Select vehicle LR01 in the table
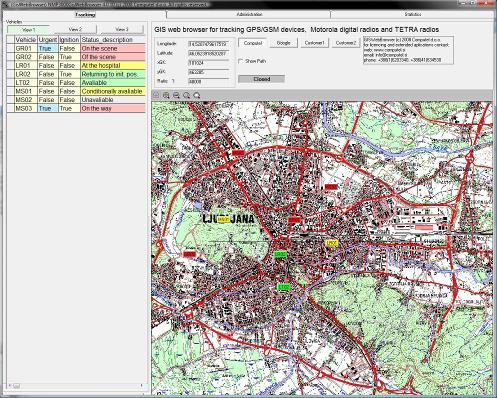497x398 pixels. pyautogui.click(x=26, y=66)
